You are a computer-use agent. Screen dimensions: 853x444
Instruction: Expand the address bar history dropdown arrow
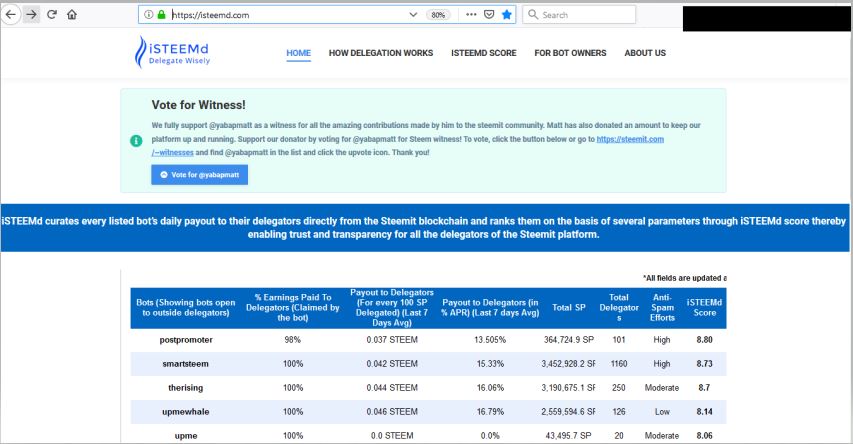click(x=415, y=15)
